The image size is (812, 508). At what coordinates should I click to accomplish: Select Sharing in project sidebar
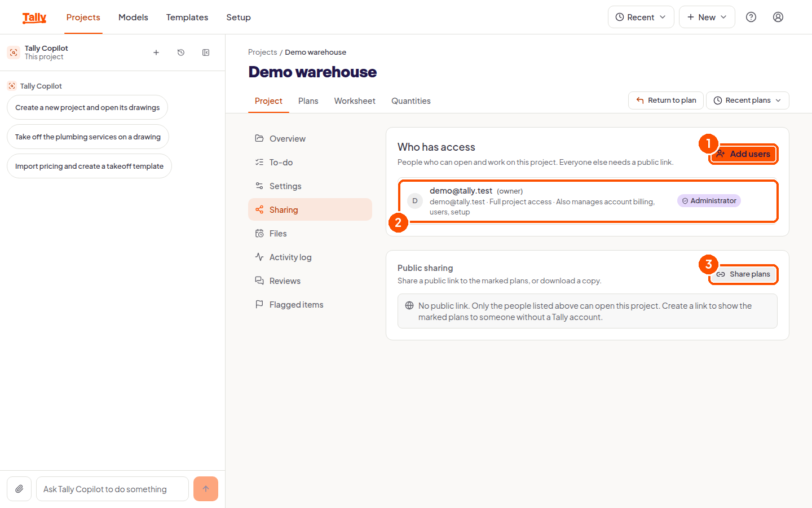coord(310,210)
